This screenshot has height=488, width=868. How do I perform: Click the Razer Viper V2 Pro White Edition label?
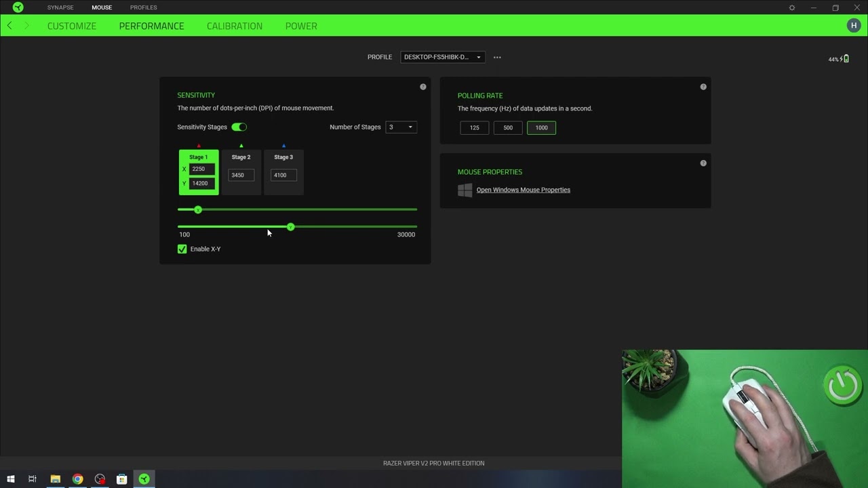pos(434,463)
